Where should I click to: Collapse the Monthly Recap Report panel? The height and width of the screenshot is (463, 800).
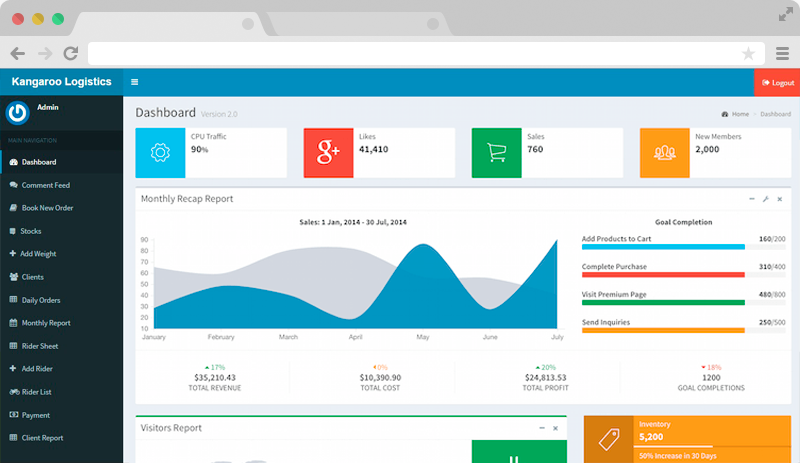point(752,199)
